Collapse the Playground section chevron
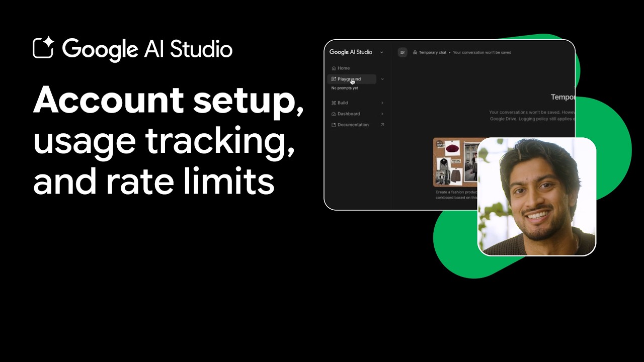Image resolution: width=644 pixels, height=362 pixels. tap(382, 79)
